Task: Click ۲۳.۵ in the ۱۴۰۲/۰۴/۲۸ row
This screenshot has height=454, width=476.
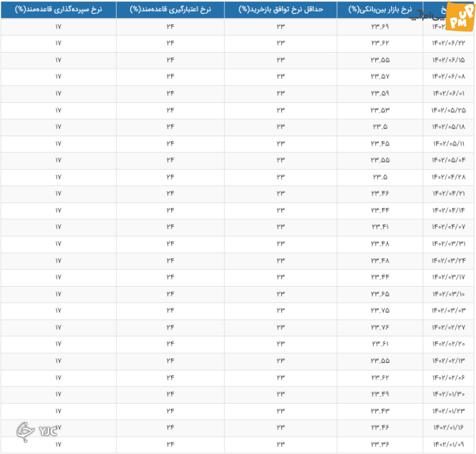Action: 380,177
